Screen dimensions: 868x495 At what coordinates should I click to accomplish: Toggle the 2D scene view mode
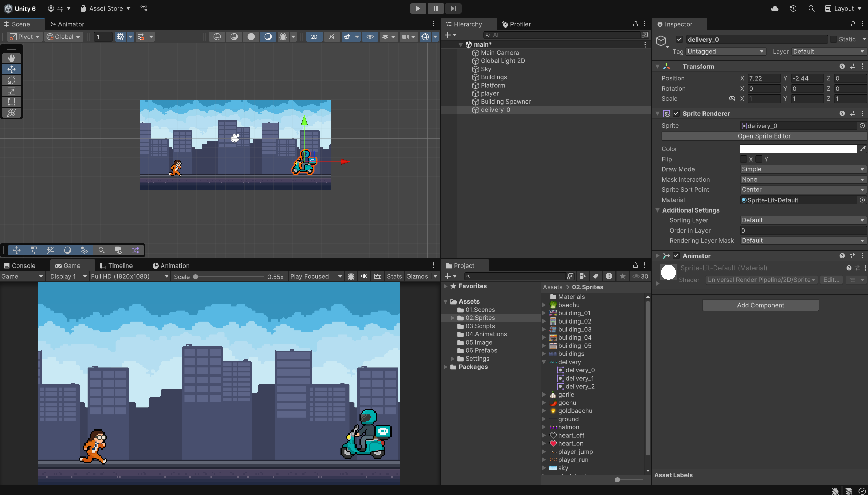[x=314, y=37]
